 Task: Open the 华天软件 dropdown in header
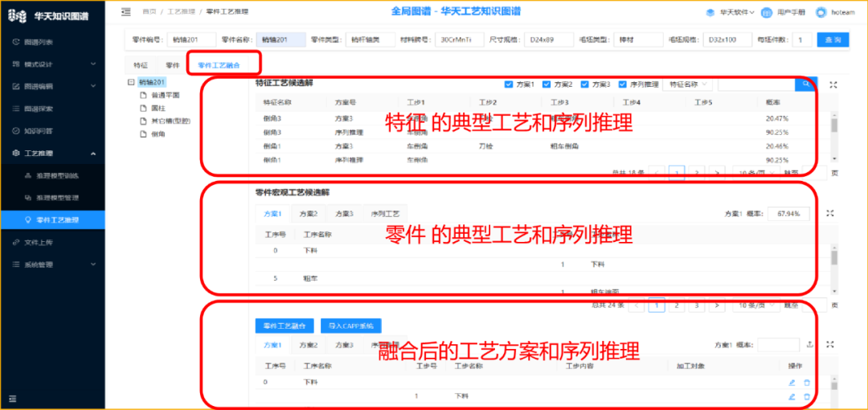[x=731, y=12]
